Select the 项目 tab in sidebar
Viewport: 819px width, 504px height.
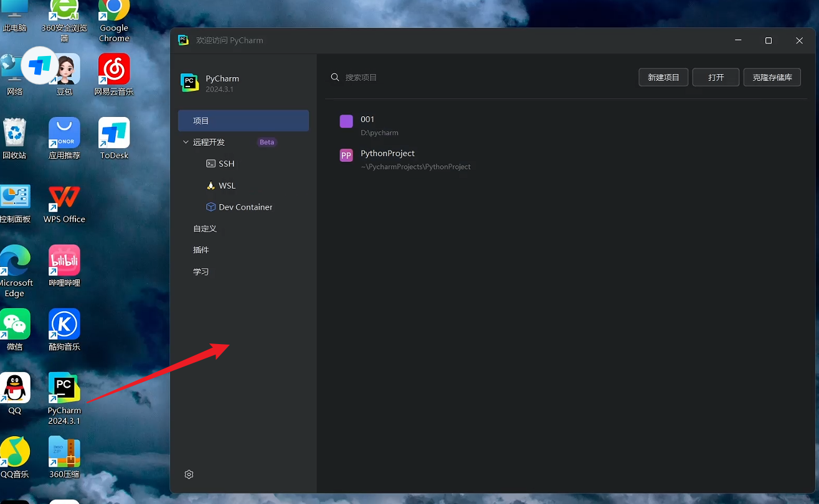coord(244,121)
